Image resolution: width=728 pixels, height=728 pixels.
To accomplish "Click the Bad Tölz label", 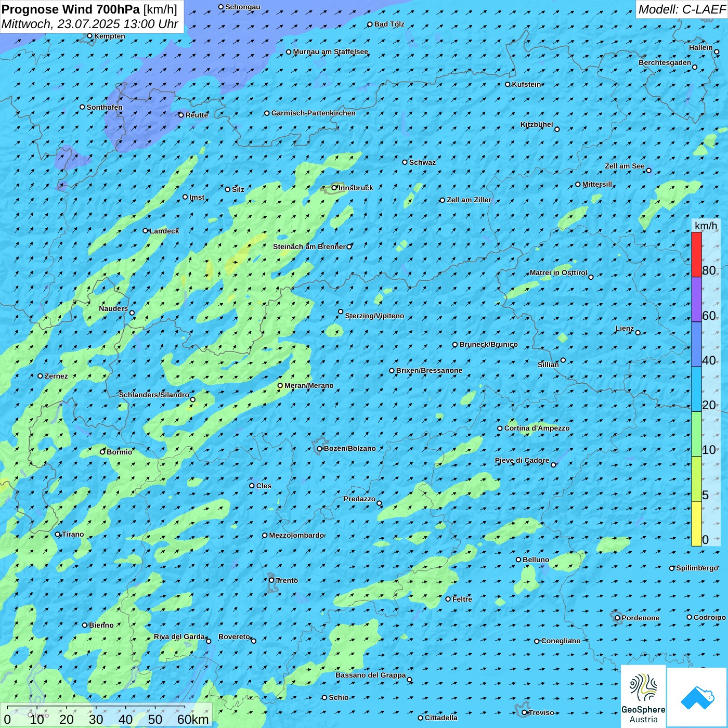I will coord(389,24).
